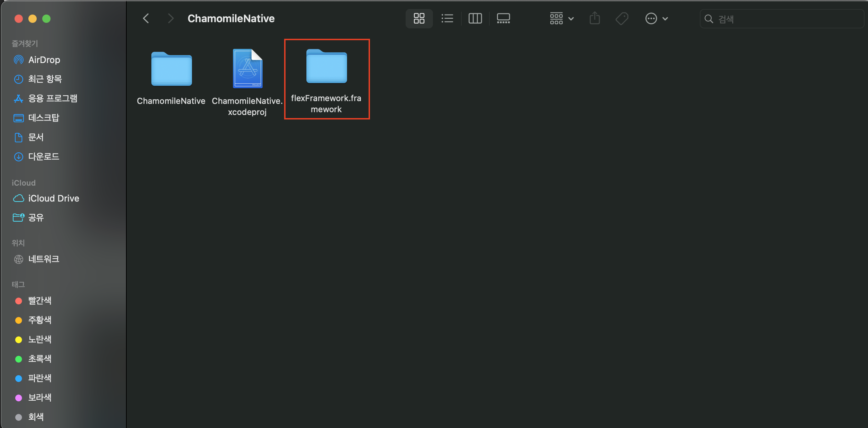Select the 다운로드 sidebar item

click(44, 157)
